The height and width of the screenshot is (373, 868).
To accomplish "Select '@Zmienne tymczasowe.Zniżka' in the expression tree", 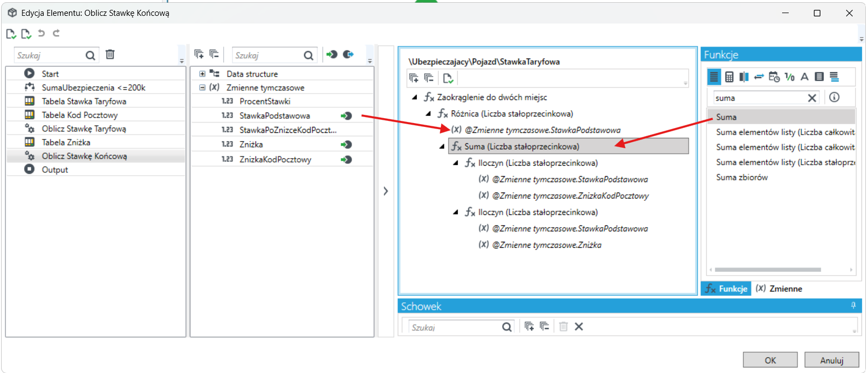I will (547, 245).
